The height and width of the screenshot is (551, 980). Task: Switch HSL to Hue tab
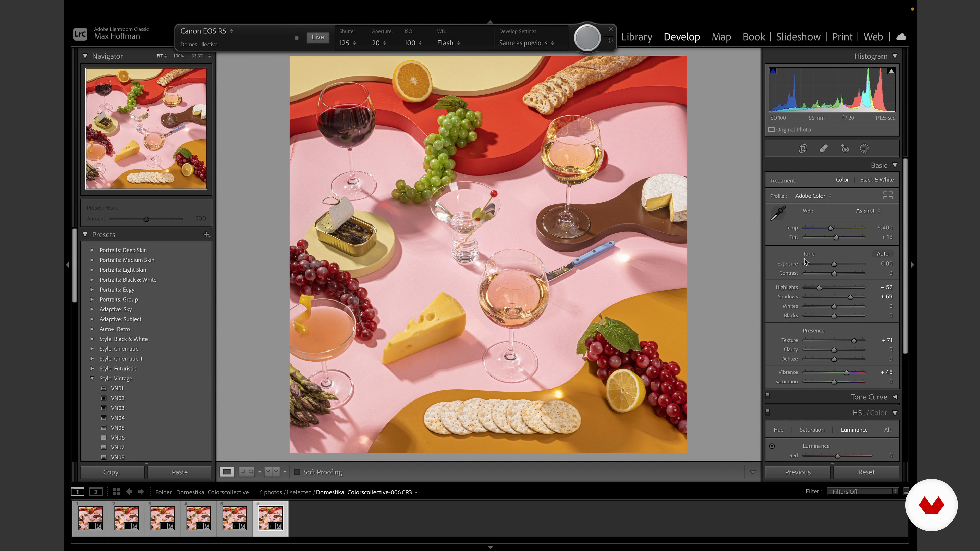pos(778,430)
